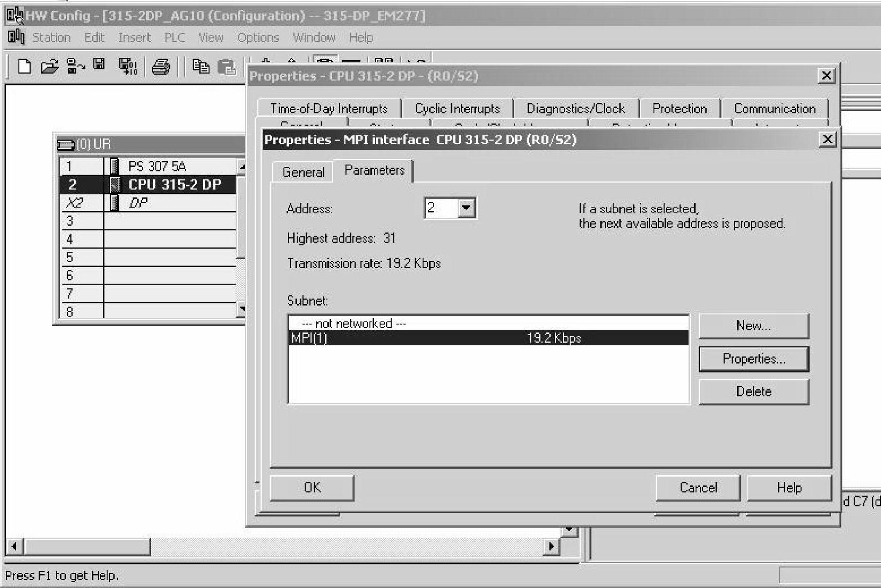Close the MPI interface properties dialog
The image size is (881, 588).
828,140
